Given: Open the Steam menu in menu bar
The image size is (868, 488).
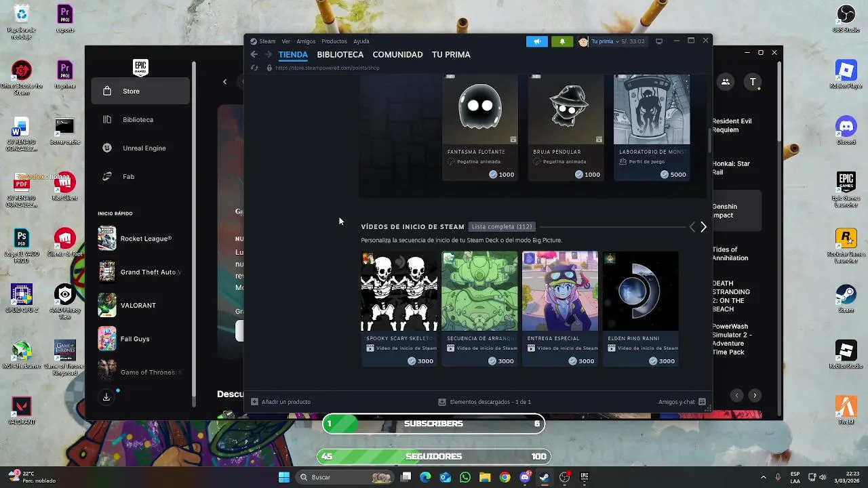Looking at the screenshot, I should pyautogui.click(x=267, y=41).
